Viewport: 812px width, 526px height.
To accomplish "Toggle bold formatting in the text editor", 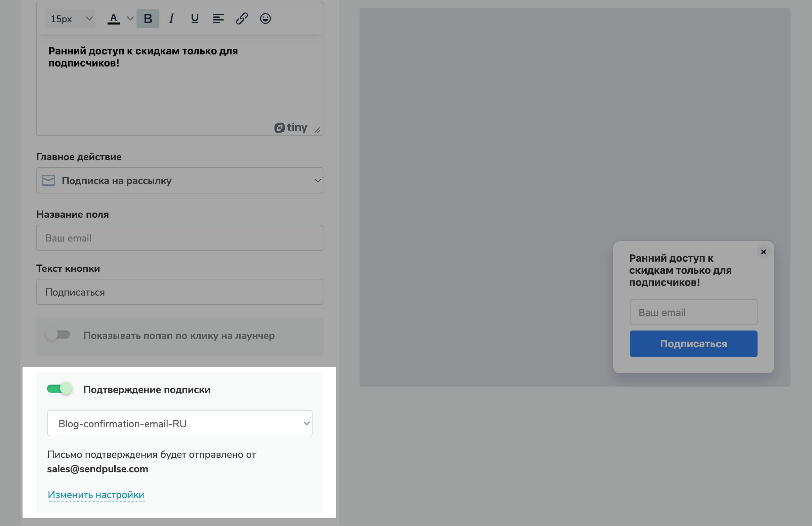I will (x=148, y=19).
